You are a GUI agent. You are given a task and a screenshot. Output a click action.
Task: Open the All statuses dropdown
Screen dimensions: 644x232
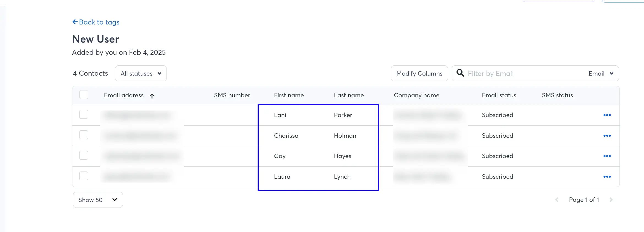(x=141, y=73)
